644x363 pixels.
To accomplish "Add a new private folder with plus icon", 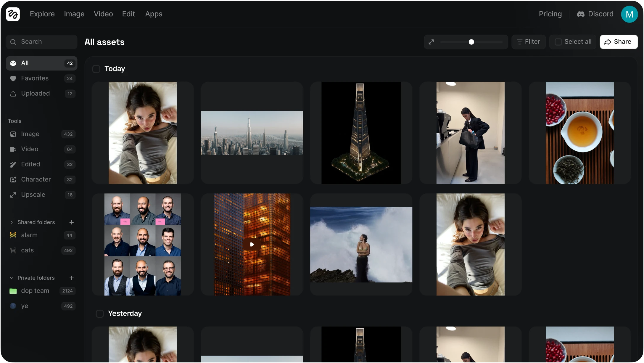I will point(71,278).
